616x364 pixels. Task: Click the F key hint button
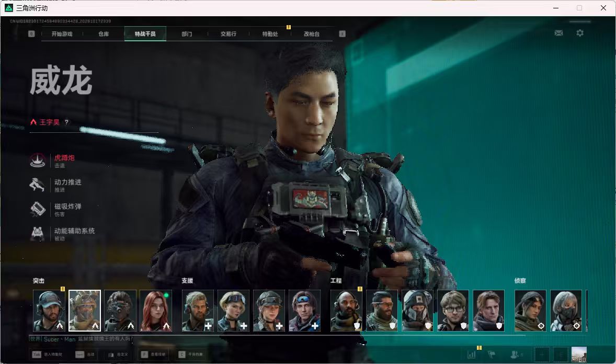click(x=153, y=355)
